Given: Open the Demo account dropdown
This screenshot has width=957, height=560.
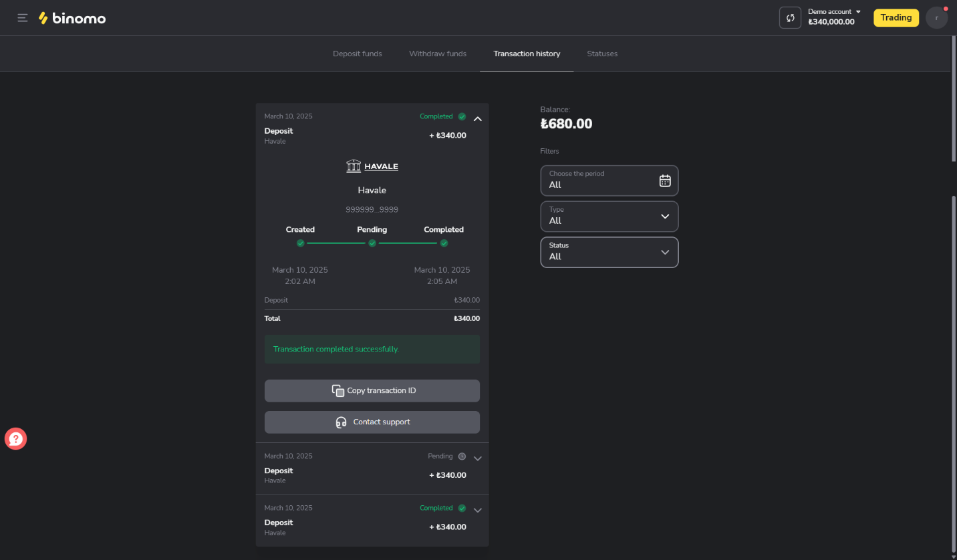Looking at the screenshot, I should pyautogui.click(x=834, y=12).
